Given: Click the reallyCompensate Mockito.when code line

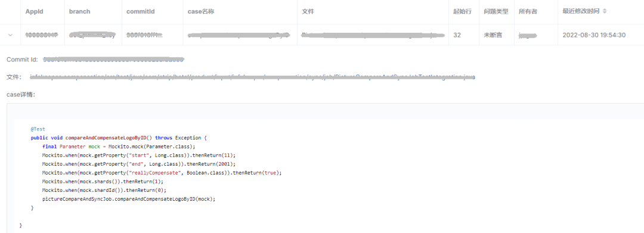Looking at the screenshot, I should 162,173.
